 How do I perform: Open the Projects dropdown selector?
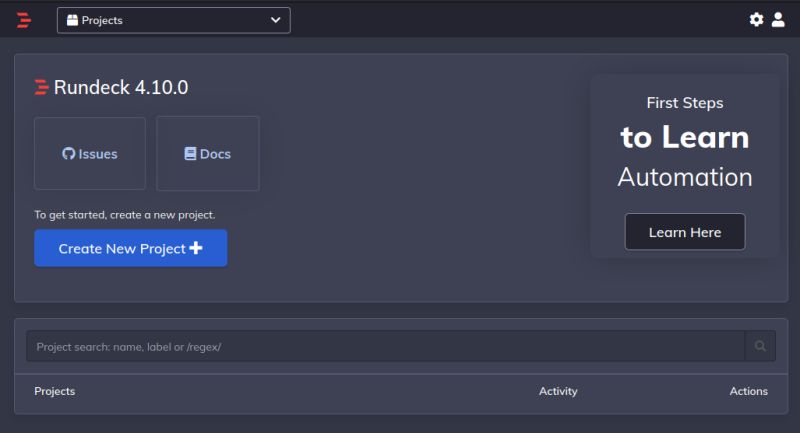[173, 20]
